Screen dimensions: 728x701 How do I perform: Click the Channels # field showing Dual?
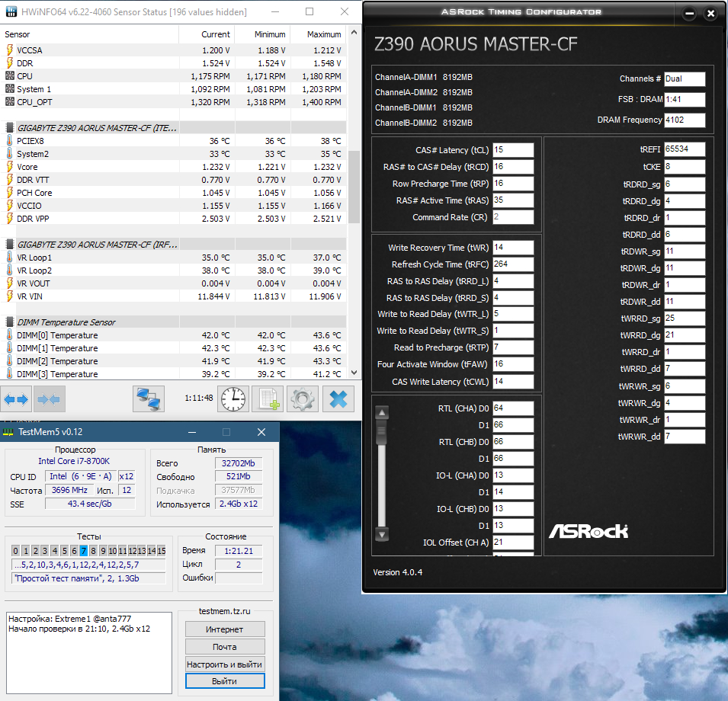685,79
